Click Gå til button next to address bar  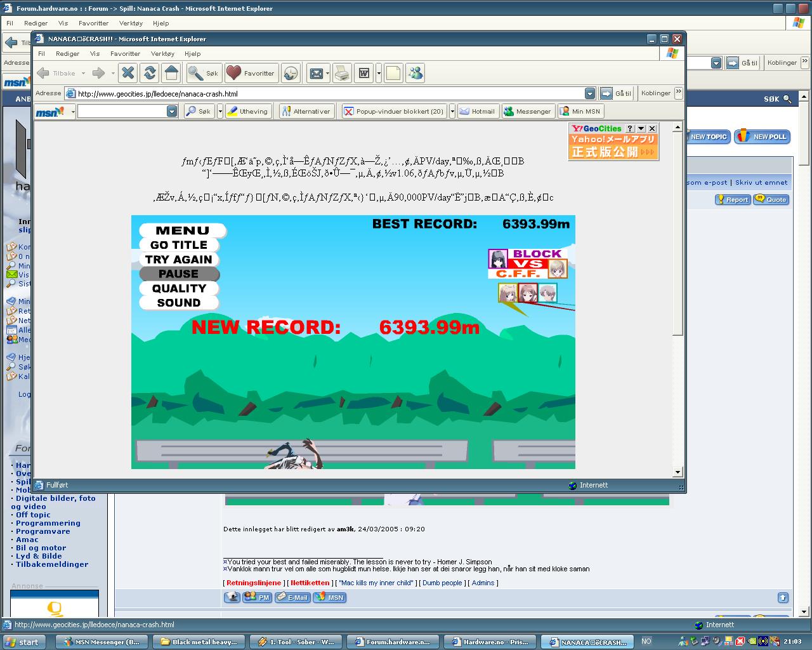pyautogui.click(x=617, y=93)
